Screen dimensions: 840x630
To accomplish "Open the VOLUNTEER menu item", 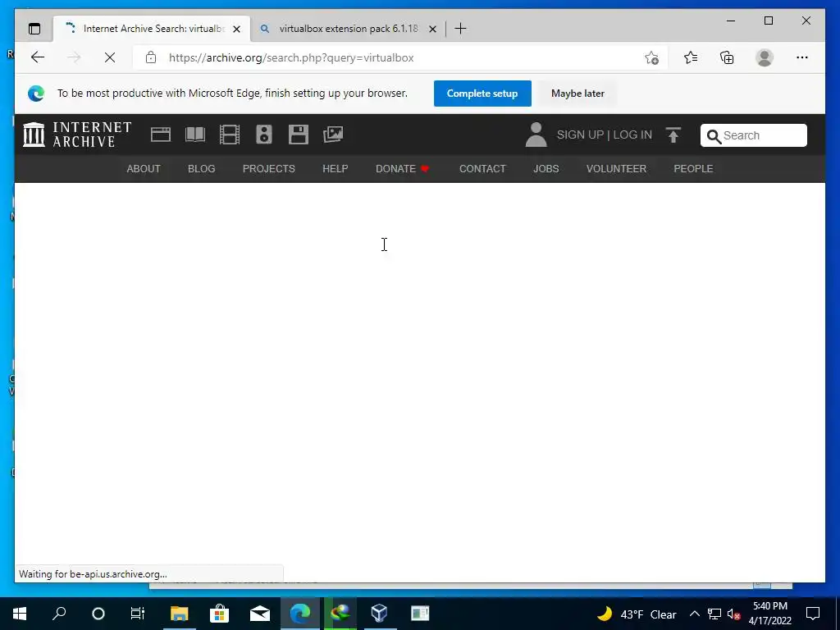I will [616, 169].
